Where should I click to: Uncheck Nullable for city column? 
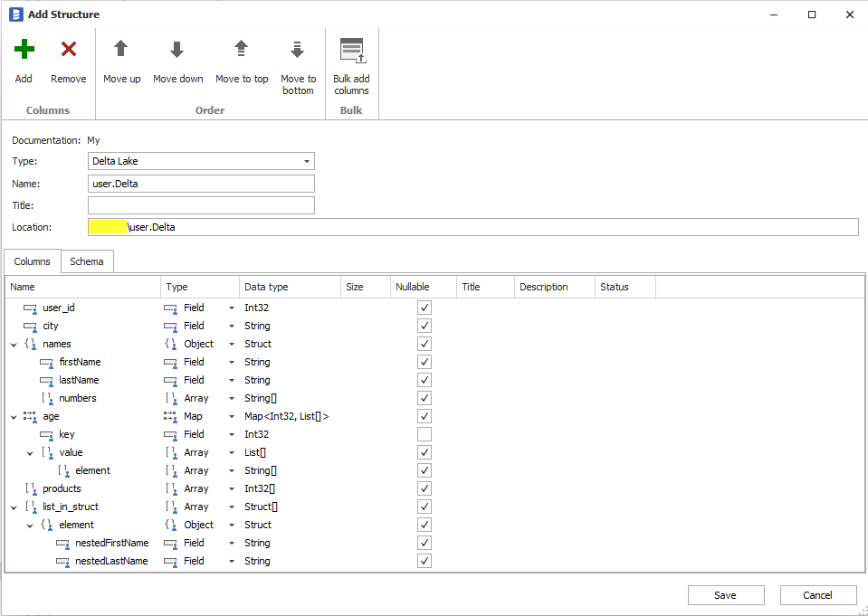coord(424,326)
